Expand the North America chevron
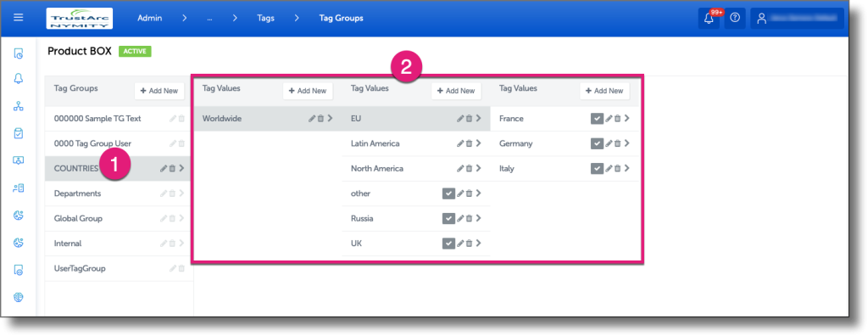This screenshot has width=868, height=336. (478, 168)
